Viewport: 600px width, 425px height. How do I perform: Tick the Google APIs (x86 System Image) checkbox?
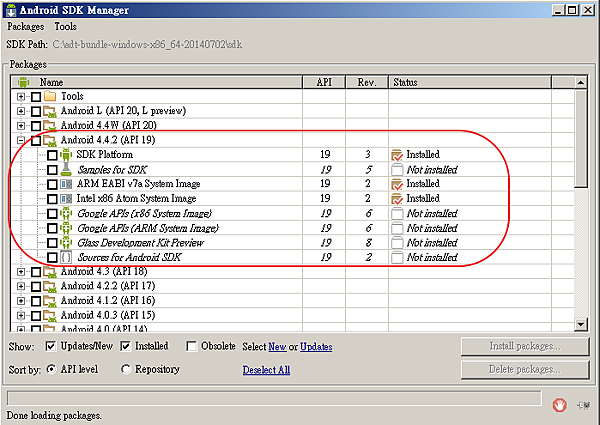click(x=52, y=213)
